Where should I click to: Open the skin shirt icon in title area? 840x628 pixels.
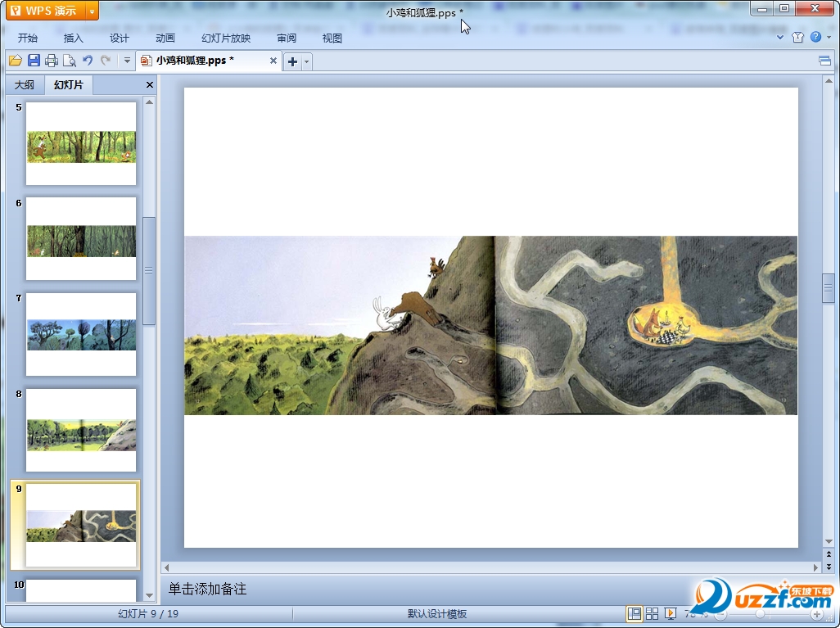tap(797, 37)
